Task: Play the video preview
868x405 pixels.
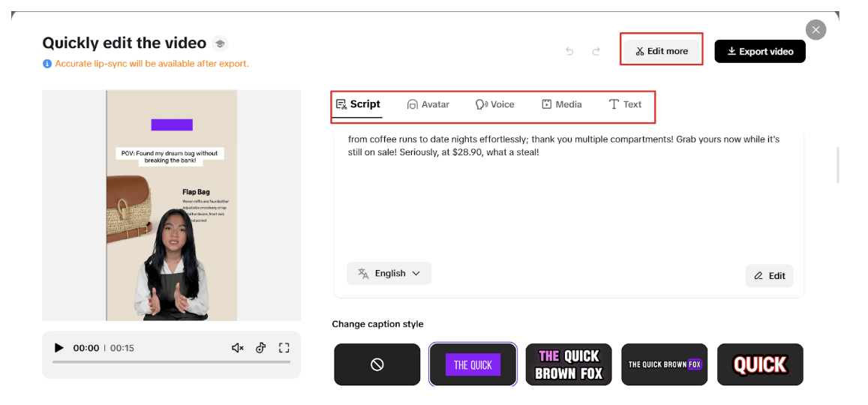Action: (x=59, y=348)
